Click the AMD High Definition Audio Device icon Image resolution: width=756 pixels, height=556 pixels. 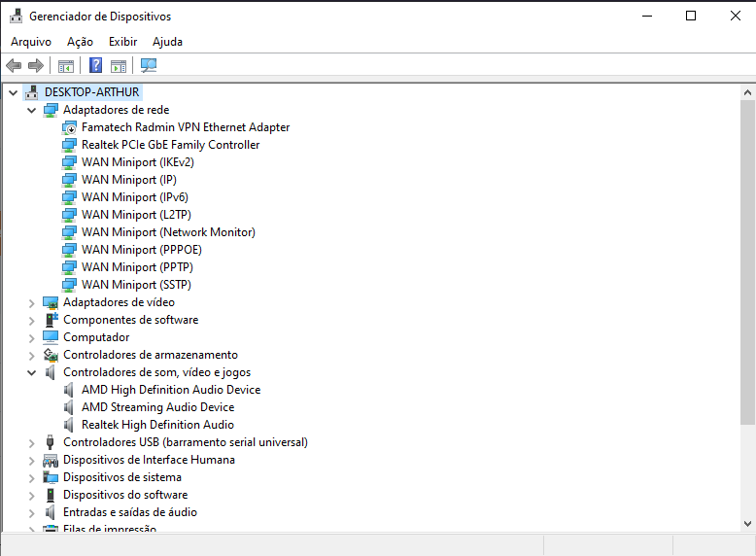(69, 390)
